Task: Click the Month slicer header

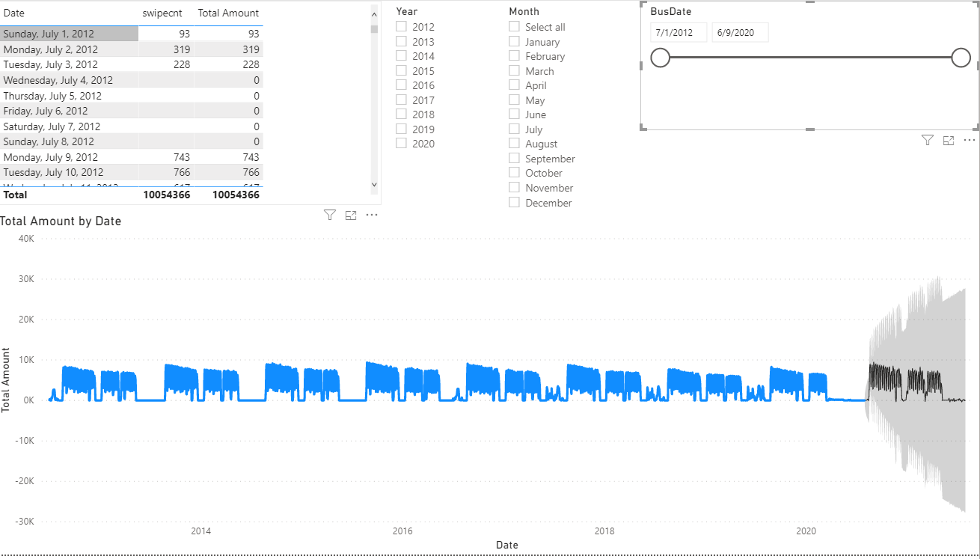Action: tap(524, 11)
